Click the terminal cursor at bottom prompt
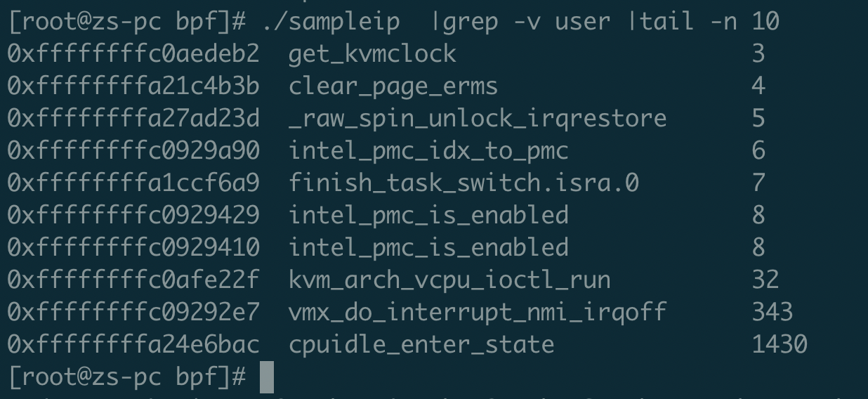 coord(266,377)
